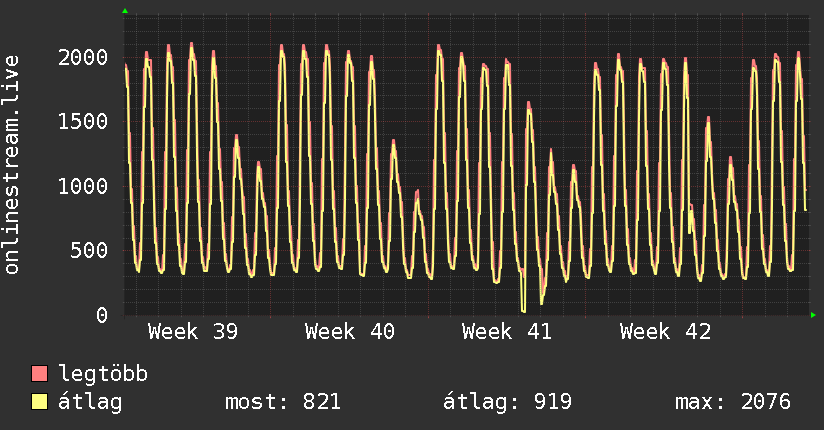824x430 pixels.
Task: Click the 1000 y-axis tick label
Action: [82, 186]
